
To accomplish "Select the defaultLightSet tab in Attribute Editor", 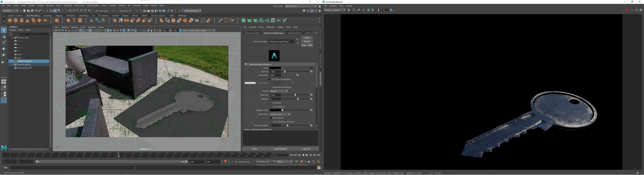I will 294,33.
